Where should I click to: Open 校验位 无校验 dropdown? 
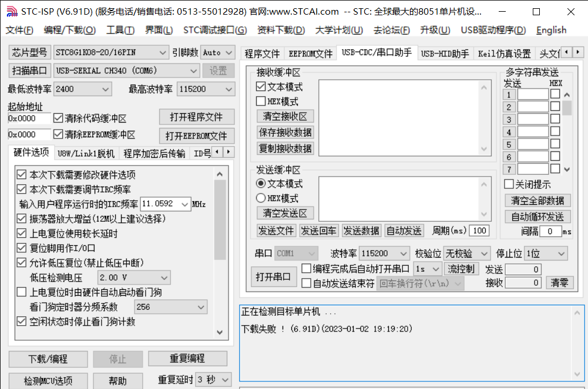[x=467, y=253]
